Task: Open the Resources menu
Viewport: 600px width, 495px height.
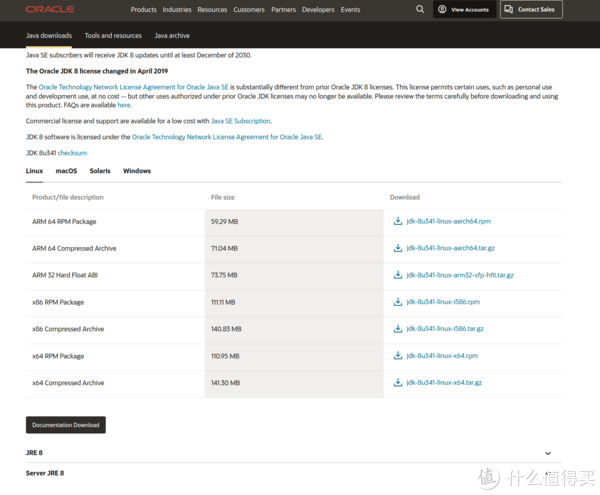Action: [x=212, y=10]
